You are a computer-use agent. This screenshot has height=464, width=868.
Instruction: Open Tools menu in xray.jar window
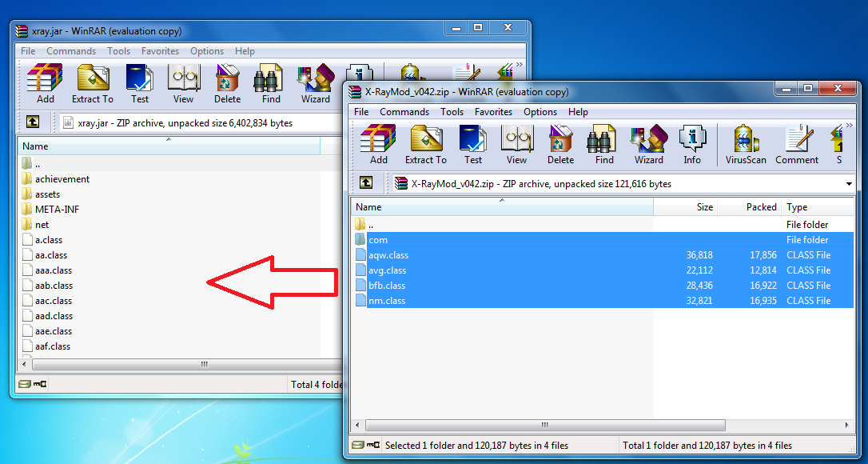118,51
